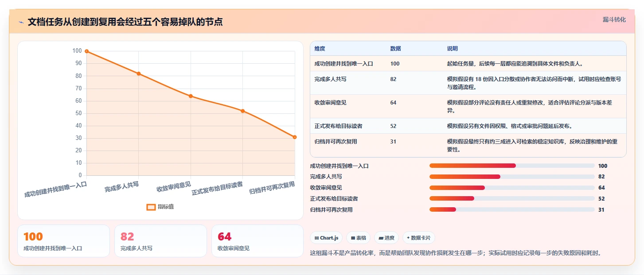
Task: Click the footnote text about 漏斗
Action: 456,253
